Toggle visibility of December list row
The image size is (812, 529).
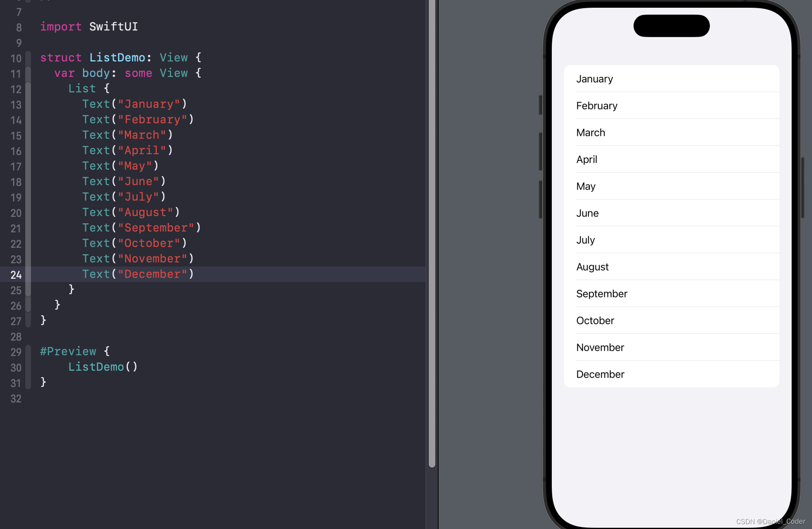(x=672, y=374)
